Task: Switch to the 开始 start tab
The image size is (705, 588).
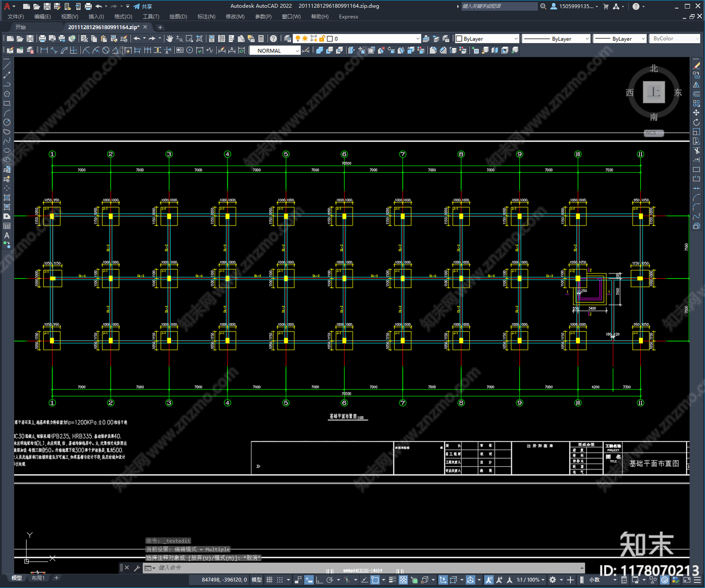Action: tap(20, 27)
